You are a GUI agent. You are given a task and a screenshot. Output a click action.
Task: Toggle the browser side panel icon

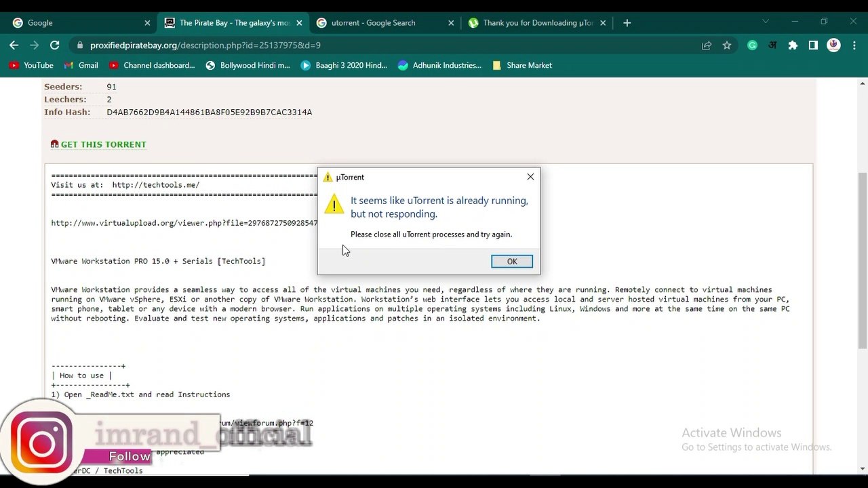point(813,45)
